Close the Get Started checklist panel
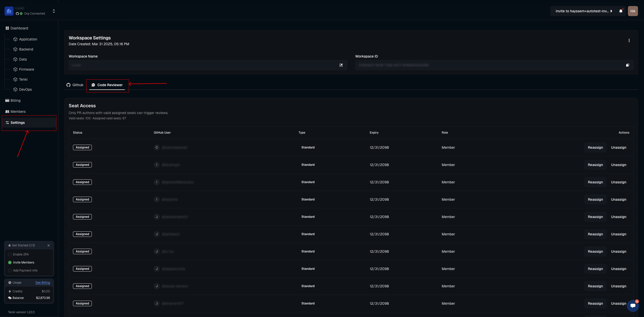This screenshot has height=317, width=644. tap(49, 245)
